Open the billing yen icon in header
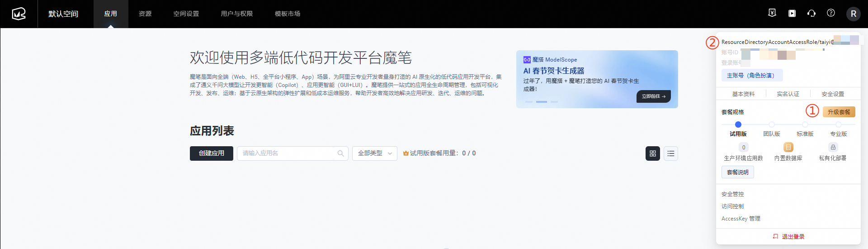This screenshot has width=868, height=249. pos(772,13)
